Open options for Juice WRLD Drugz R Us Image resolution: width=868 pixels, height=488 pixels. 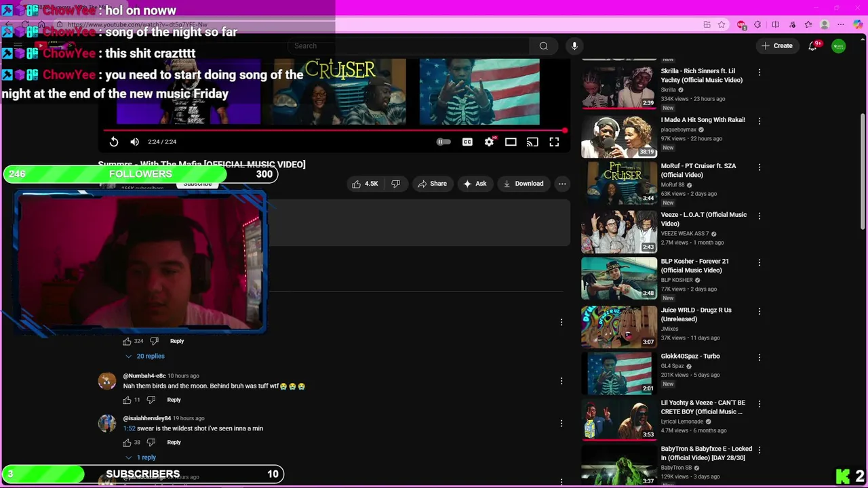click(759, 311)
